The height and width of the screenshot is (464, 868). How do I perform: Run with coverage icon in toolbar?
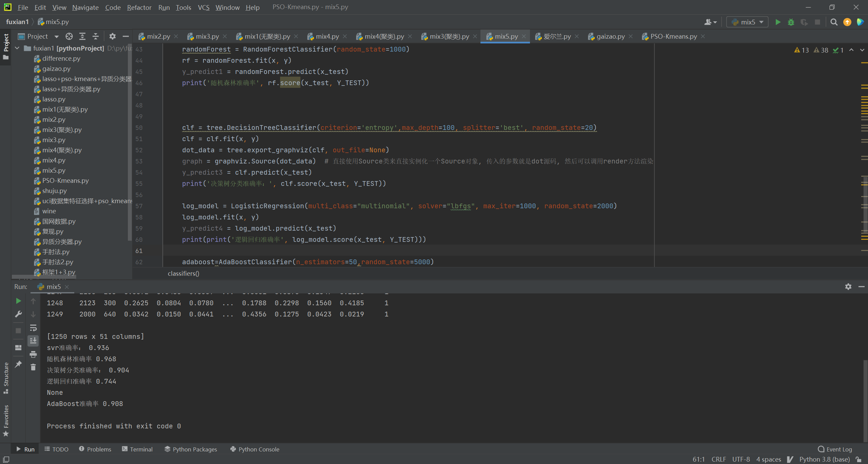[804, 22]
